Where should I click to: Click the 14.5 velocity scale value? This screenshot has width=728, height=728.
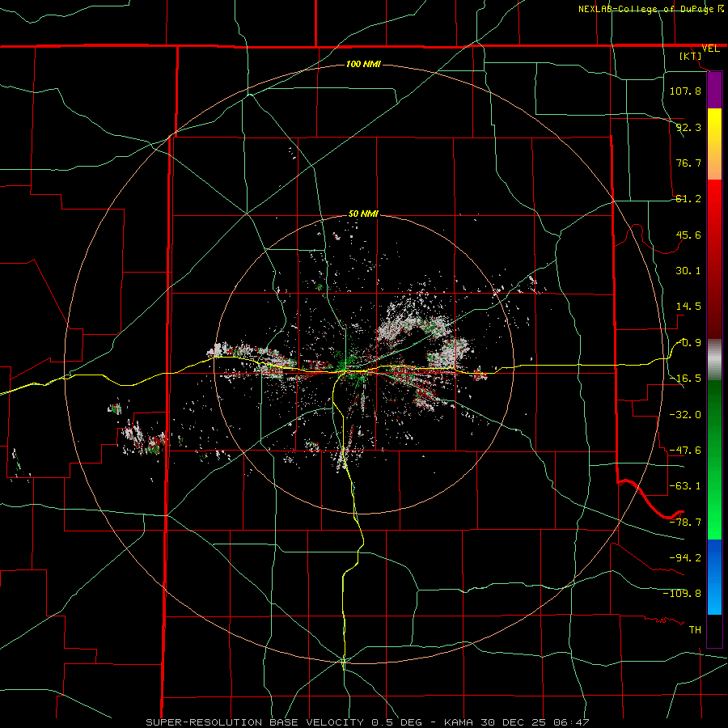pyautogui.click(x=688, y=307)
